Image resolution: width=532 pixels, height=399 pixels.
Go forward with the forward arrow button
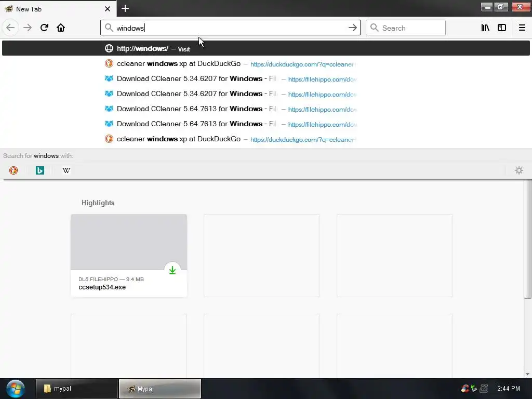28,28
